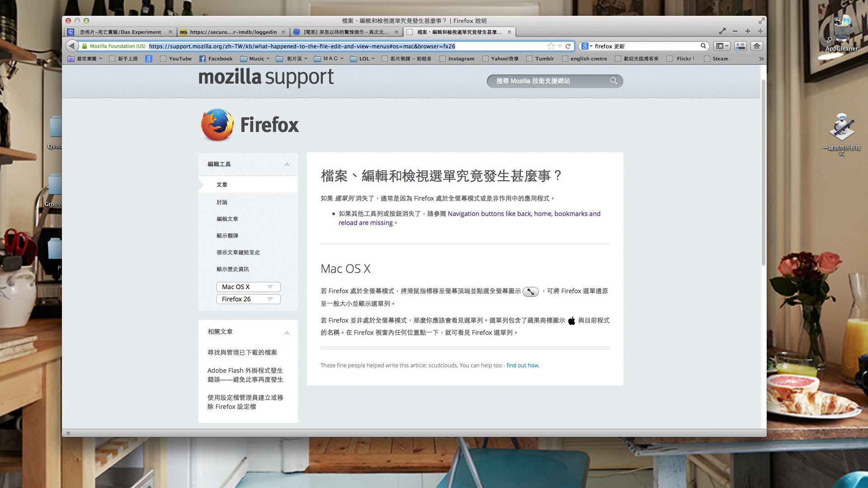
Task: Open the YouTube bookmark
Action: pos(176,59)
